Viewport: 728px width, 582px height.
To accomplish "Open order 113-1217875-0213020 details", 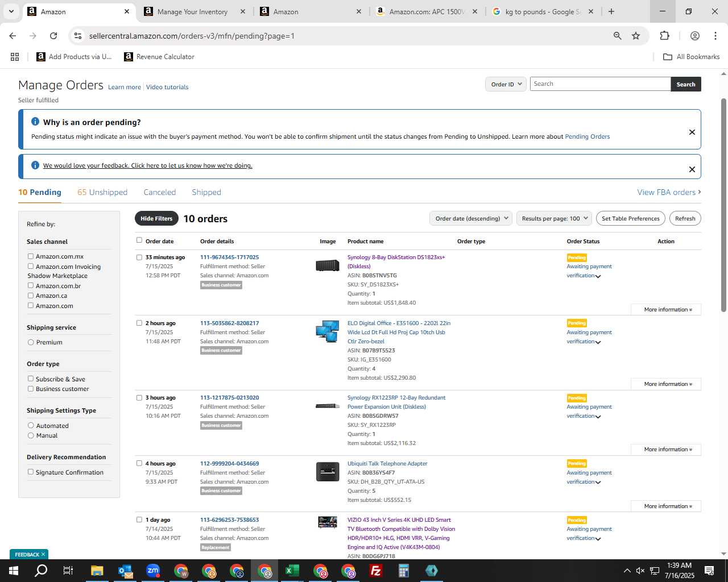I will [229, 398].
